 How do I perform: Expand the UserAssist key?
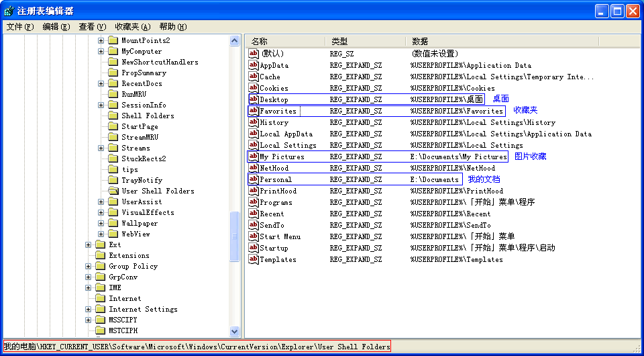pos(101,202)
